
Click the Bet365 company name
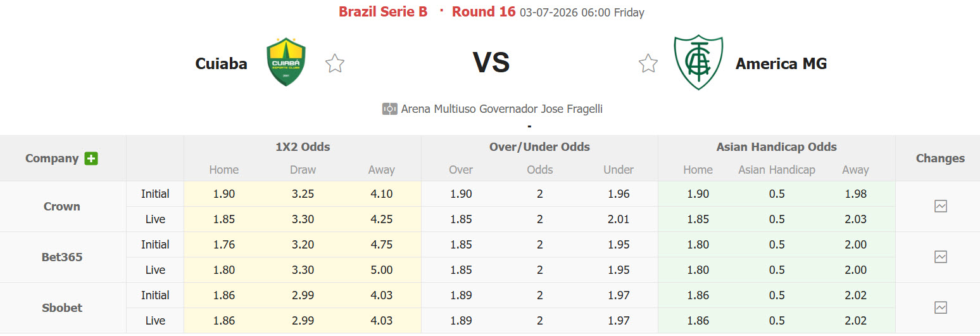click(62, 257)
